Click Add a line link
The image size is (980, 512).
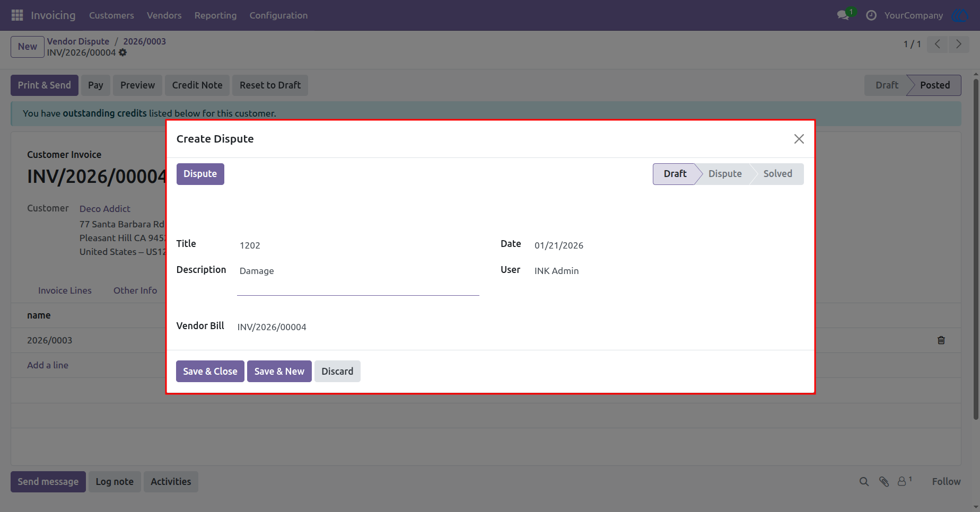tap(48, 365)
